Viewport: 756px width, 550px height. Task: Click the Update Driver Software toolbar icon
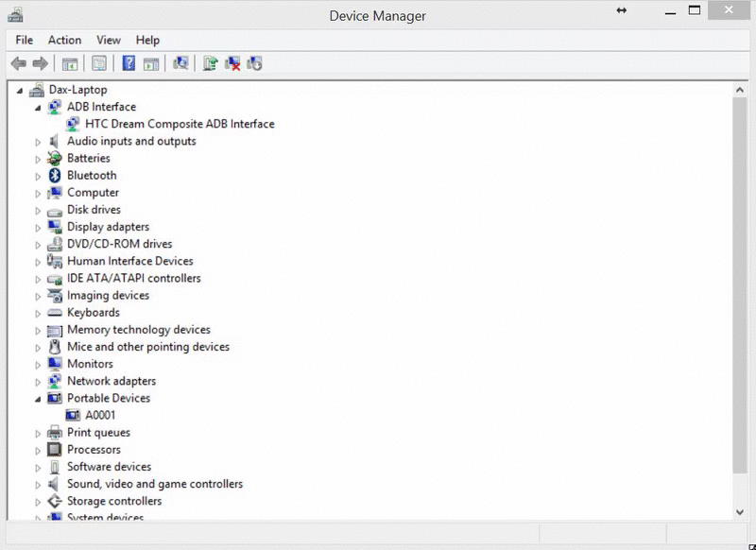[x=210, y=63]
